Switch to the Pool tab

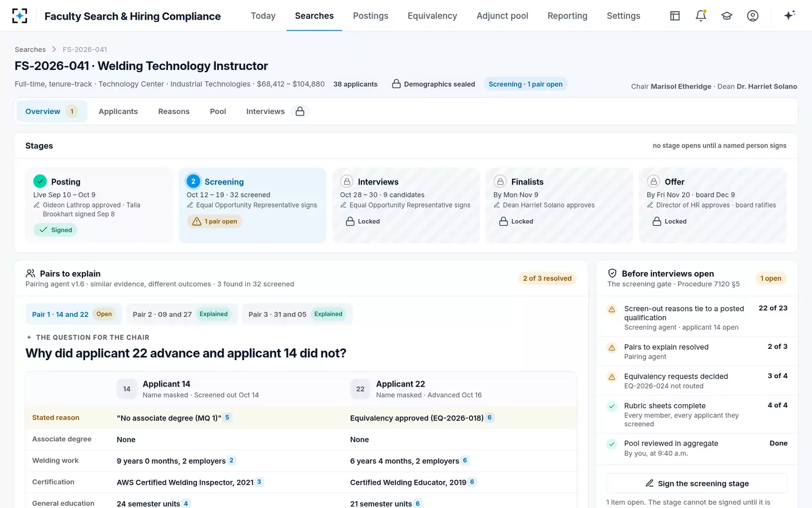point(218,111)
